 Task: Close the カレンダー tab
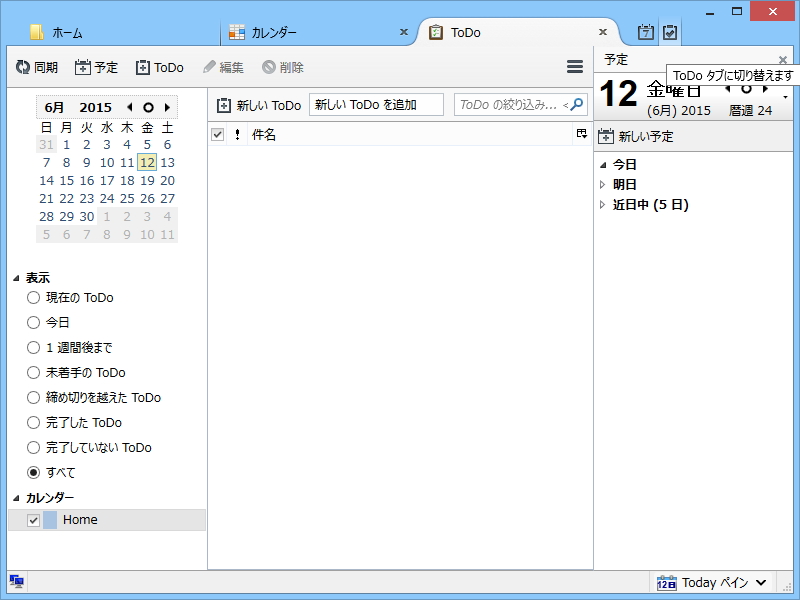[404, 32]
